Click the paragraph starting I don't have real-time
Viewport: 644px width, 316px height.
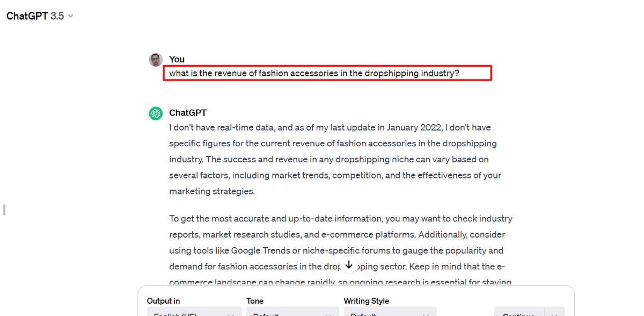pos(335,160)
